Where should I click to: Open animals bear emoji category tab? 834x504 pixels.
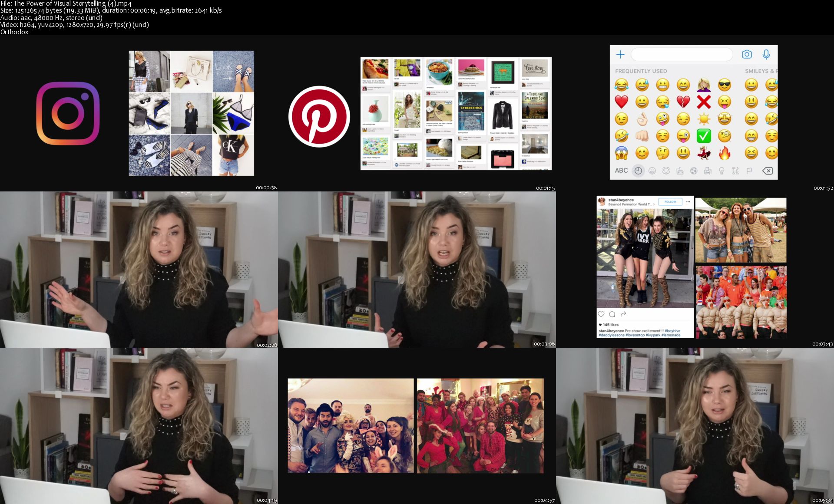tap(666, 171)
